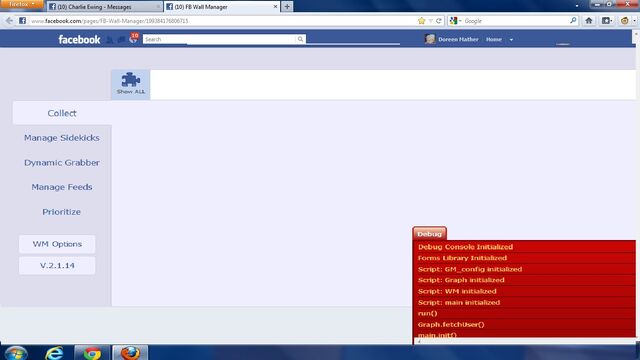Open the friend requests icon
The width and height of the screenshot is (640, 360).
[x=110, y=40]
